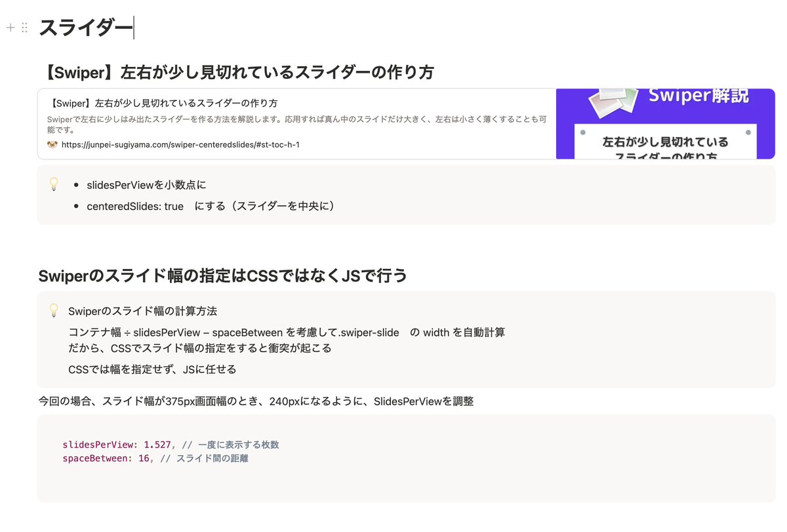Click the favicon beside junpei-sugiyama URL

tap(52, 144)
